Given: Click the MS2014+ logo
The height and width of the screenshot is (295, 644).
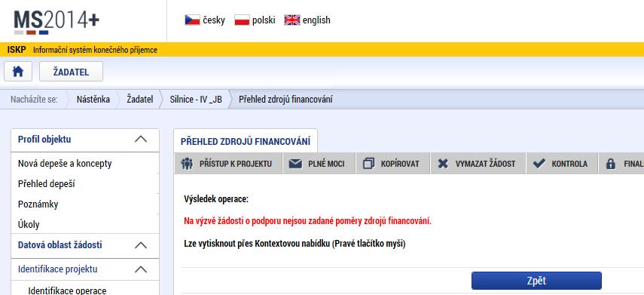Looking at the screenshot, I should pyautogui.click(x=56, y=22).
